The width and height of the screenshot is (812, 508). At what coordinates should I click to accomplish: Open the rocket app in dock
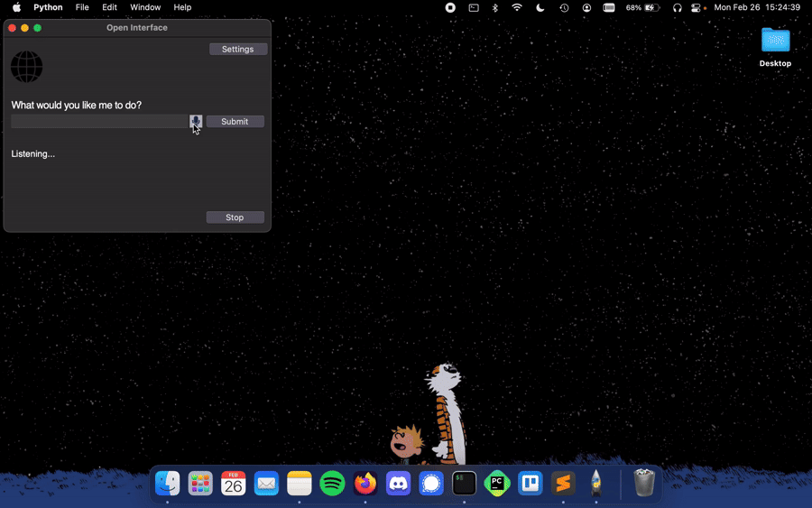point(596,483)
